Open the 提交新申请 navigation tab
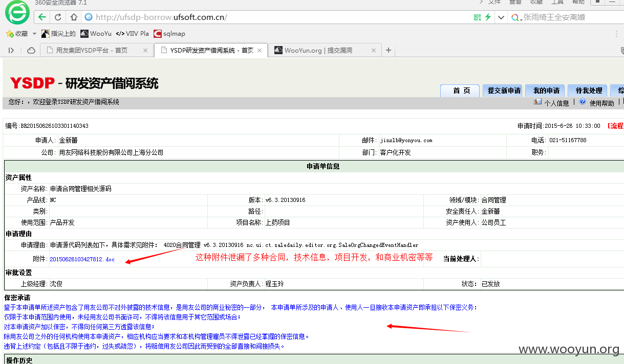Image resolution: width=624 pixels, height=364 pixels. pos(504,90)
